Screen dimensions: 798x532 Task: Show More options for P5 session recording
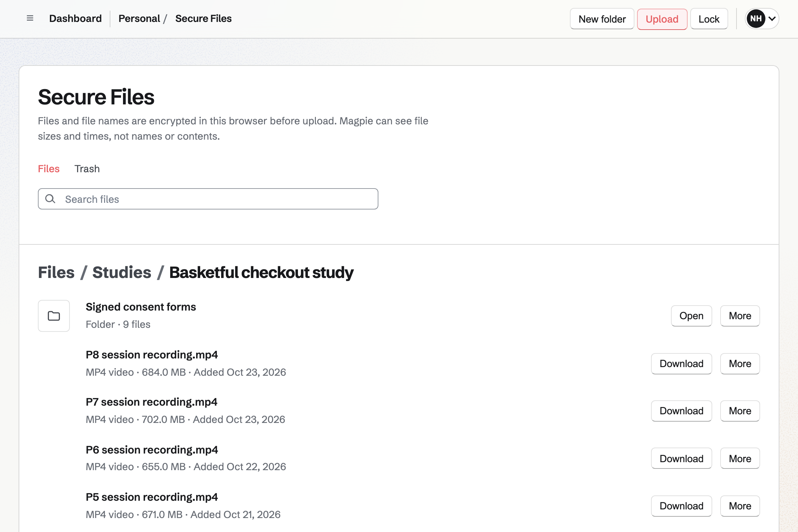pos(739,506)
